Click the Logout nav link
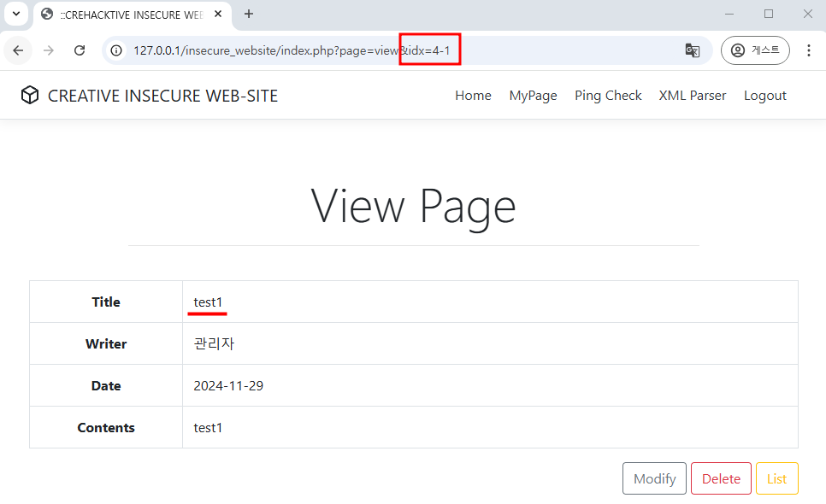826x504 pixels. click(765, 95)
